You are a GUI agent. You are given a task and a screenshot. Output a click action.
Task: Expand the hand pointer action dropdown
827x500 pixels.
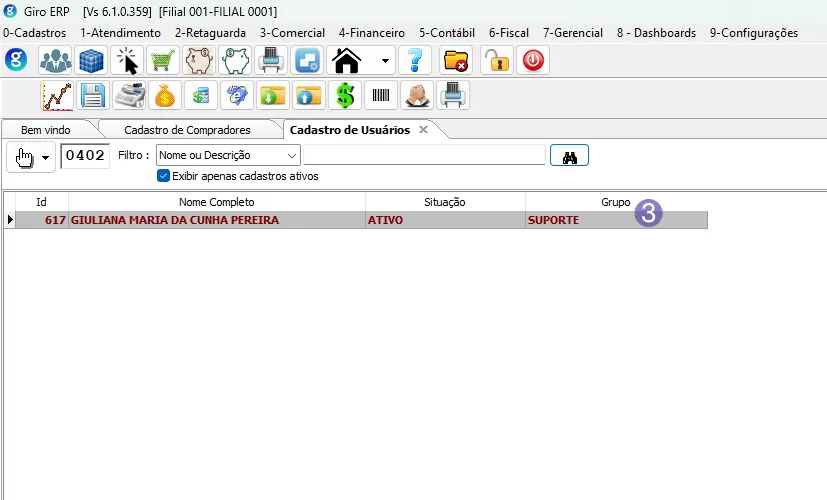[x=45, y=157]
